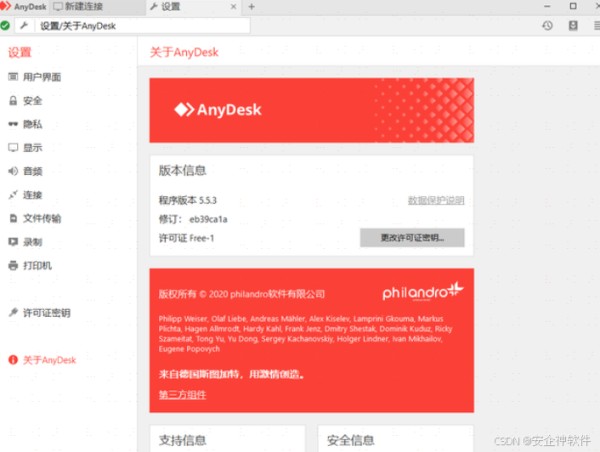Click the 更改许可证密钥... button
This screenshot has width=600, height=452.
point(412,238)
